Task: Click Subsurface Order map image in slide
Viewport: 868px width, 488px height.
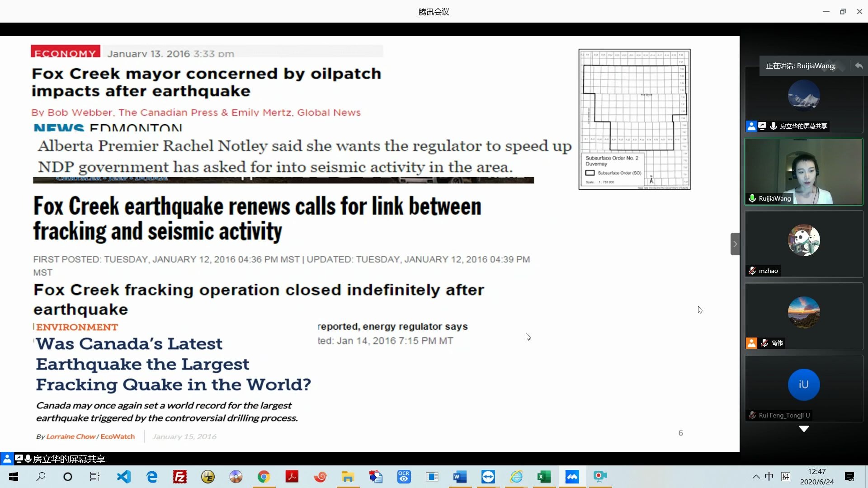Action: pyautogui.click(x=635, y=119)
